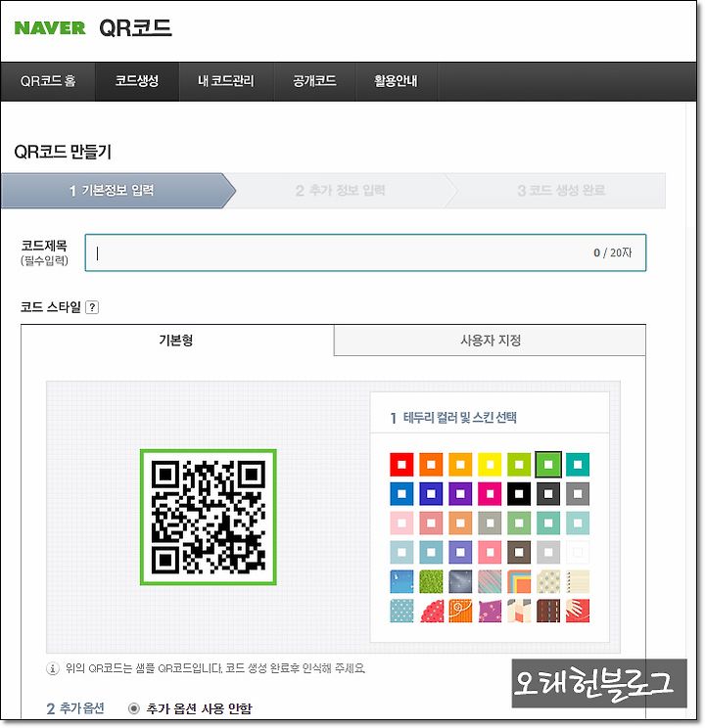Apply the light silver border color
This screenshot has width=705, height=728.
point(548,552)
